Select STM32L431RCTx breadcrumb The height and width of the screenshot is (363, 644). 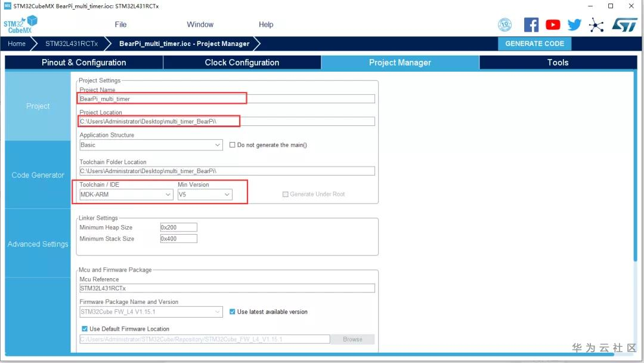72,44
